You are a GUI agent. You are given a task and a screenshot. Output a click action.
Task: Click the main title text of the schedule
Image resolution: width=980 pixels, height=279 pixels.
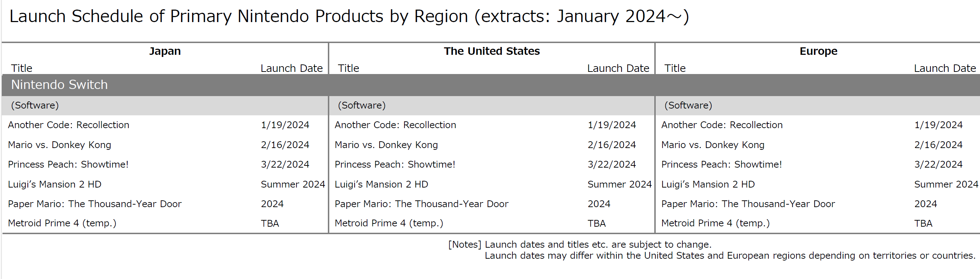(x=349, y=17)
